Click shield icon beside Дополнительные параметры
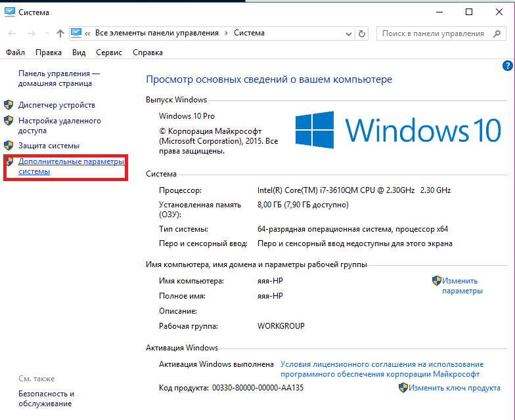Viewport: 515px width, 420px height. [9, 161]
